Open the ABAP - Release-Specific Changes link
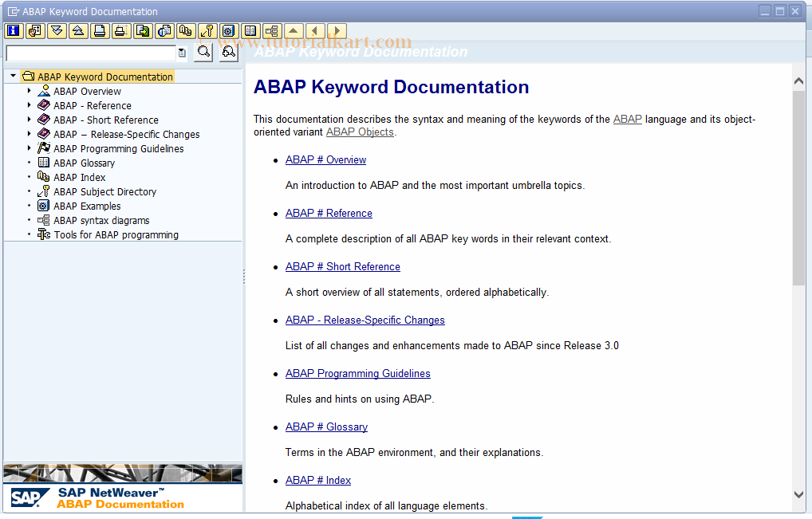The width and height of the screenshot is (812, 519). [x=365, y=320]
